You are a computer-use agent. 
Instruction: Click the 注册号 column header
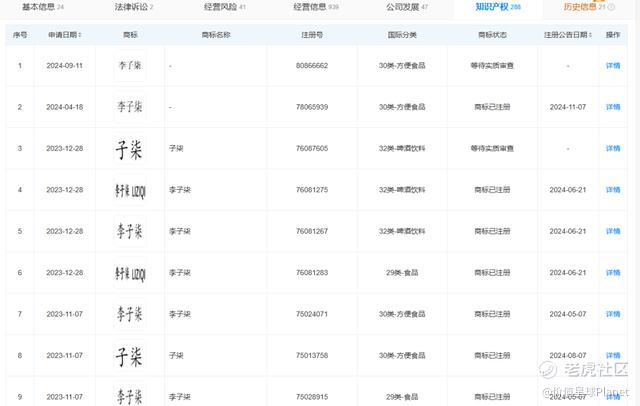point(312,35)
